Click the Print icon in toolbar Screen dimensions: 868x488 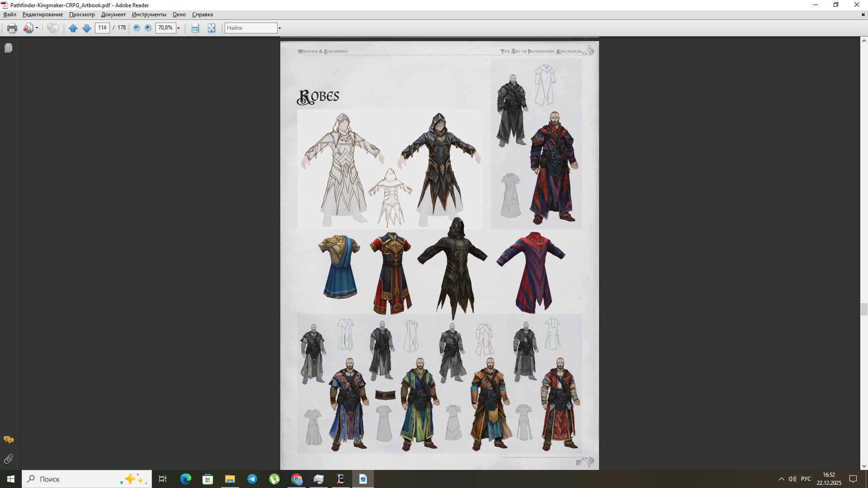click(x=12, y=28)
